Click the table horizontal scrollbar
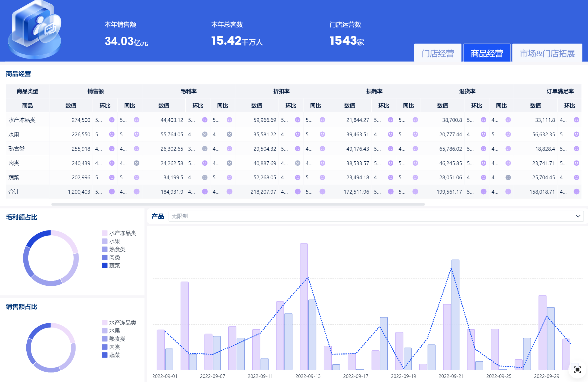 coord(238,204)
